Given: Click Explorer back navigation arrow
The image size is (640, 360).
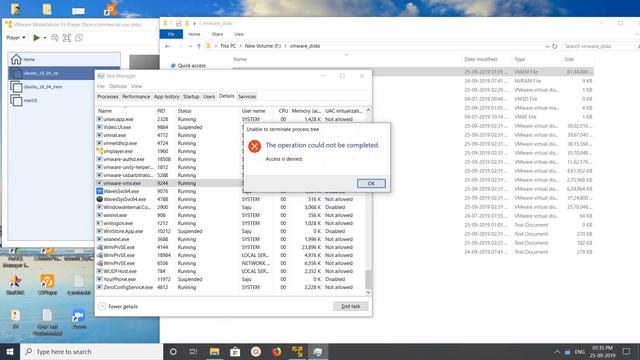Looking at the screenshot, I should pos(167,46).
